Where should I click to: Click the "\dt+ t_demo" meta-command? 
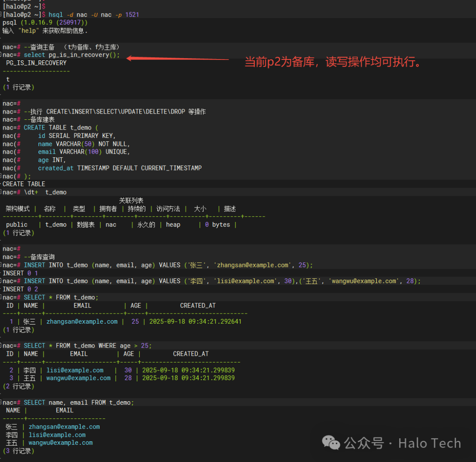point(45,192)
